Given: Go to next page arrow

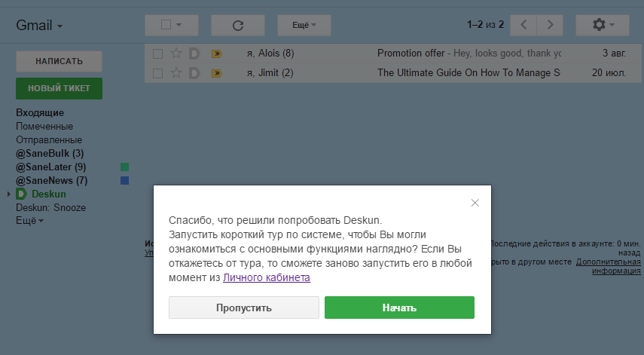Looking at the screenshot, I should (550, 25).
